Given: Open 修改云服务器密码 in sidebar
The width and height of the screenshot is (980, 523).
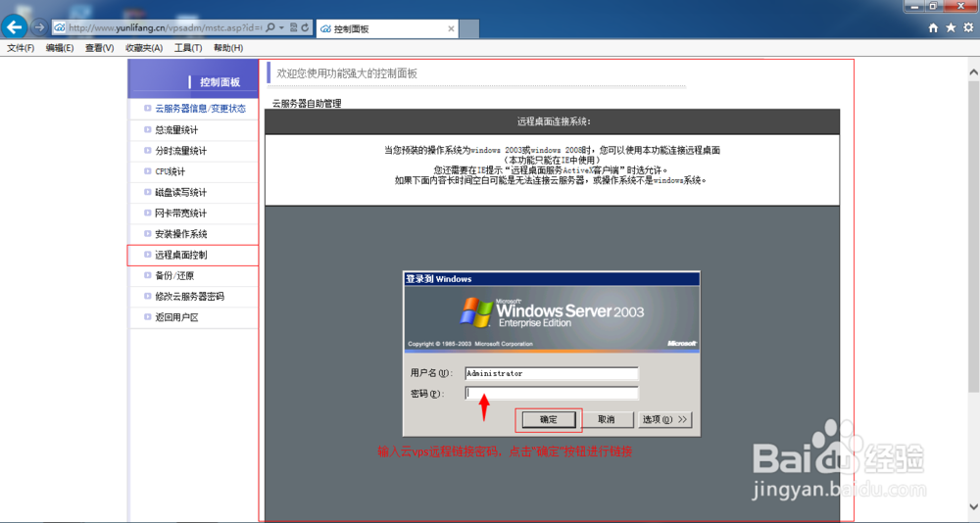Looking at the screenshot, I should pyautogui.click(x=189, y=296).
